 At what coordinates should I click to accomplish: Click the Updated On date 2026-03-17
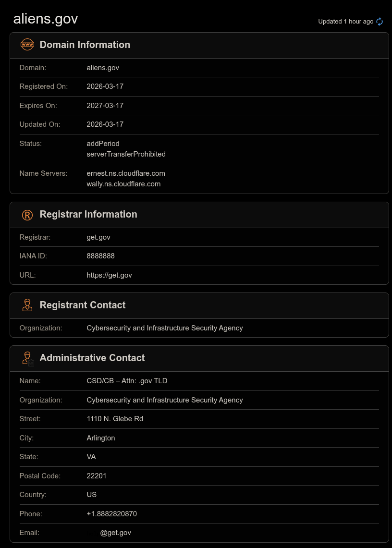click(105, 124)
